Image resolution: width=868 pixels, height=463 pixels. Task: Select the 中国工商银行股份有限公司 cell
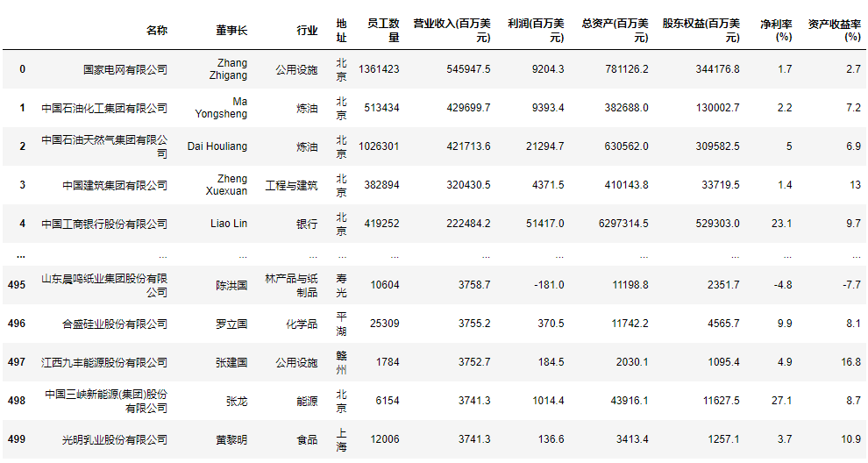point(104,224)
